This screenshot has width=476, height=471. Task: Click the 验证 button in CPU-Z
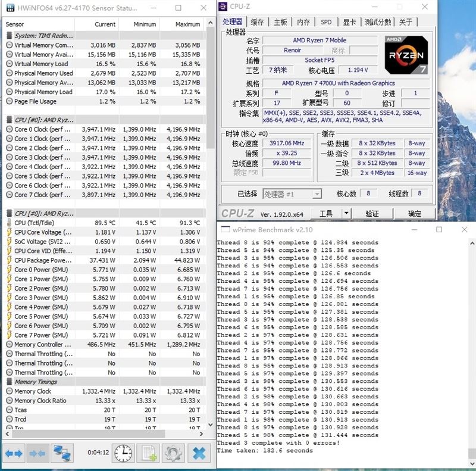[372, 214]
